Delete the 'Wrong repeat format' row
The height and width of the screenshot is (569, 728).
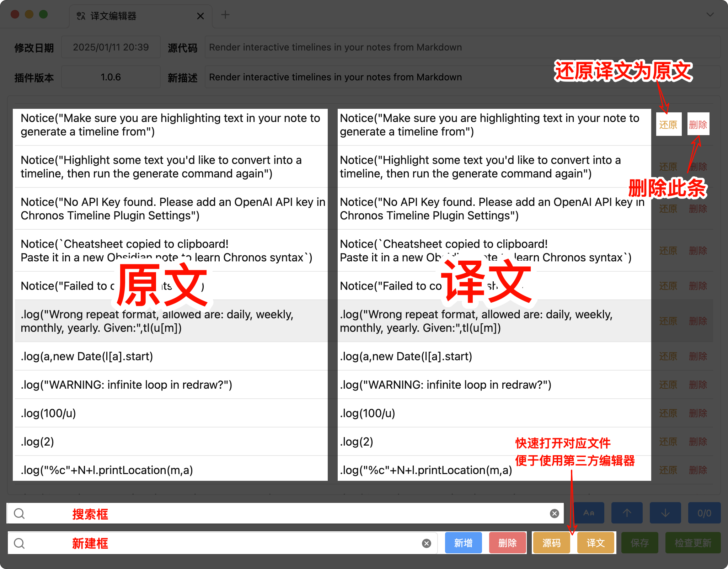point(698,321)
